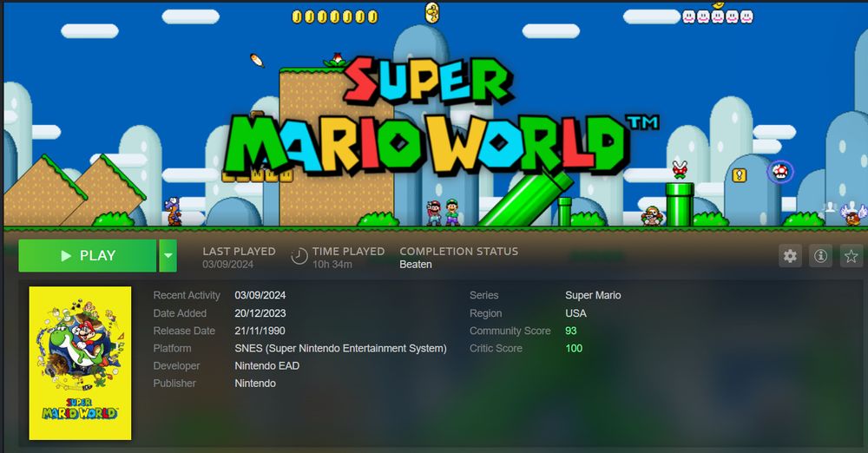The width and height of the screenshot is (868, 453).
Task: Click the Recent Activity field label
Action: pos(187,296)
